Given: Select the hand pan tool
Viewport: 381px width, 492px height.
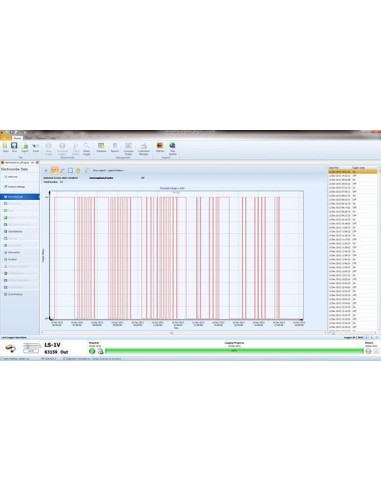Looking at the screenshot, I should click(x=78, y=170).
